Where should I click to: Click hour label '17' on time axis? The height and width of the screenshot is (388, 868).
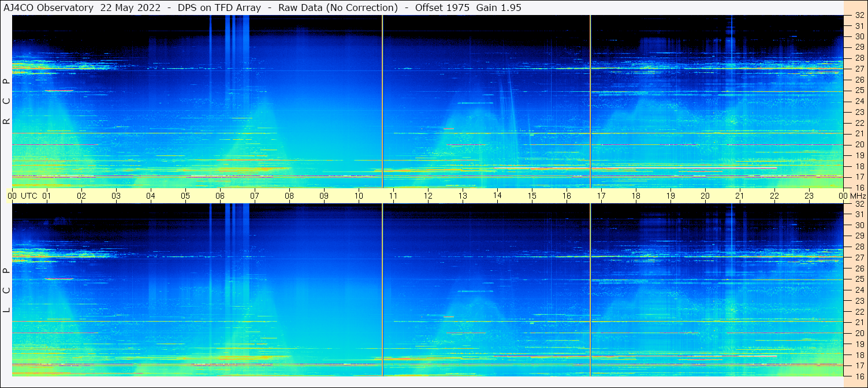pyautogui.click(x=601, y=196)
